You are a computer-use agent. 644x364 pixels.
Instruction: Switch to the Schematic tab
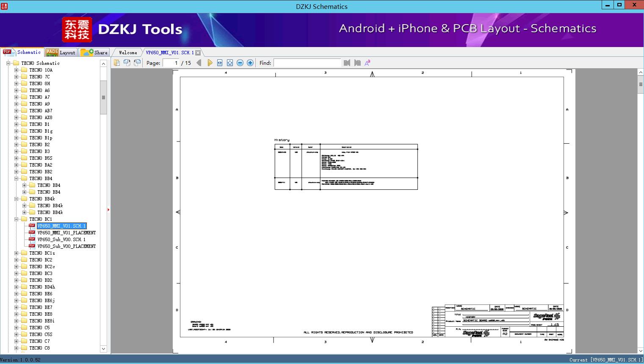[22, 52]
